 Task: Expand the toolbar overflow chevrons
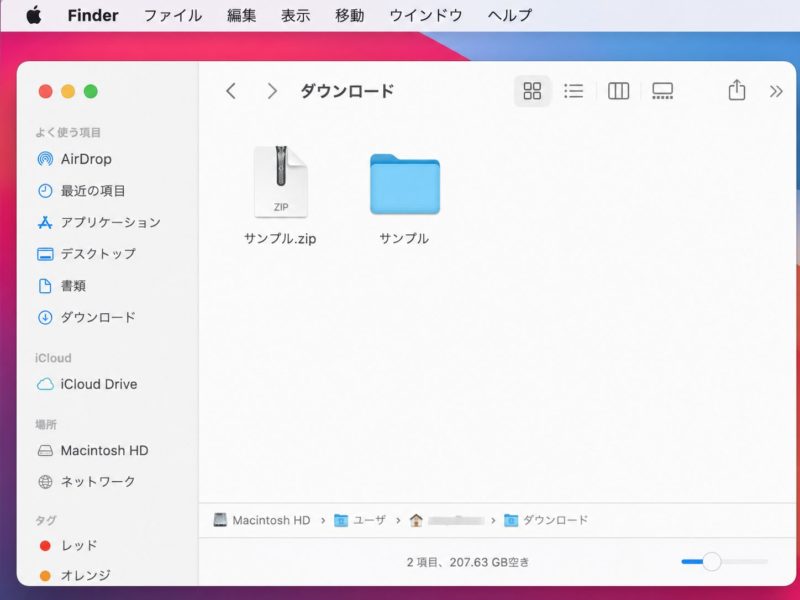776,91
